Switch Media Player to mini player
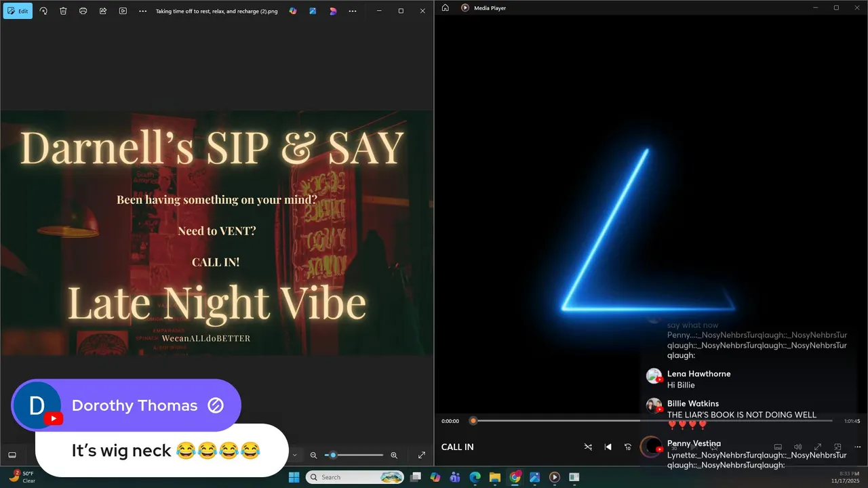868x488 pixels. pos(837,447)
